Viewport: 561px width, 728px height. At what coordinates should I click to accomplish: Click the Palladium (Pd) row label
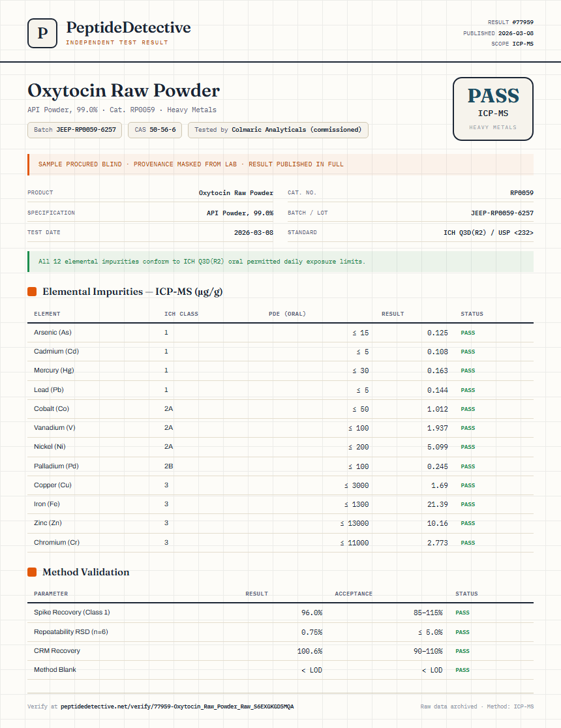coord(56,466)
